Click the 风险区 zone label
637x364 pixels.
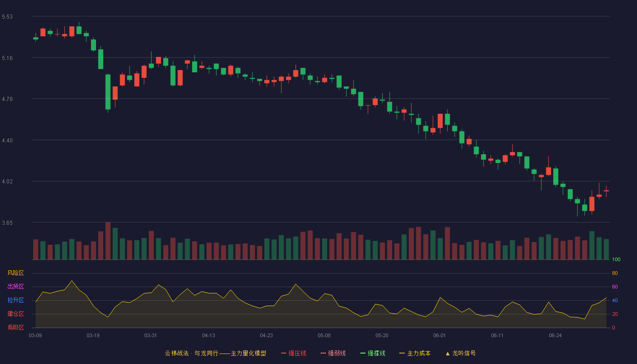pos(15,273)
